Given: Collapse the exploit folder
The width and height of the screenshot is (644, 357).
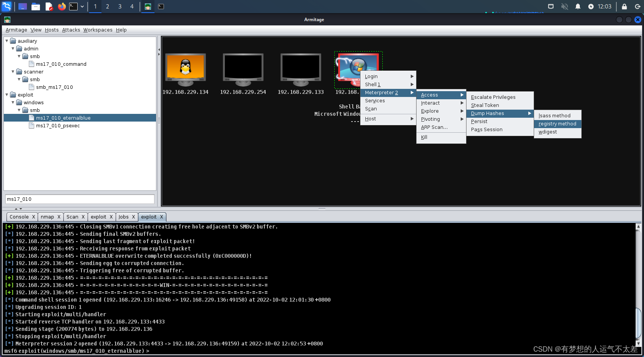Looking at the screenshot, I should pos(7,95).
